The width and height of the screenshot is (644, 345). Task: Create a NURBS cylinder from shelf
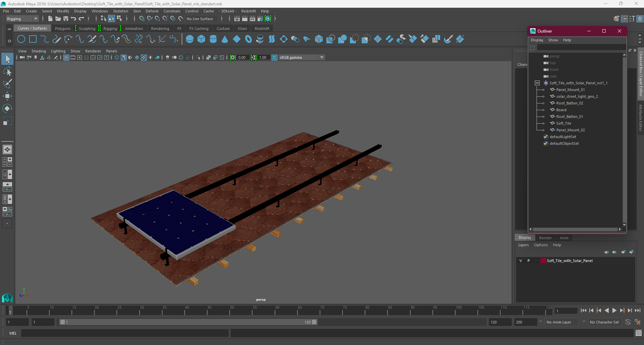213,39
